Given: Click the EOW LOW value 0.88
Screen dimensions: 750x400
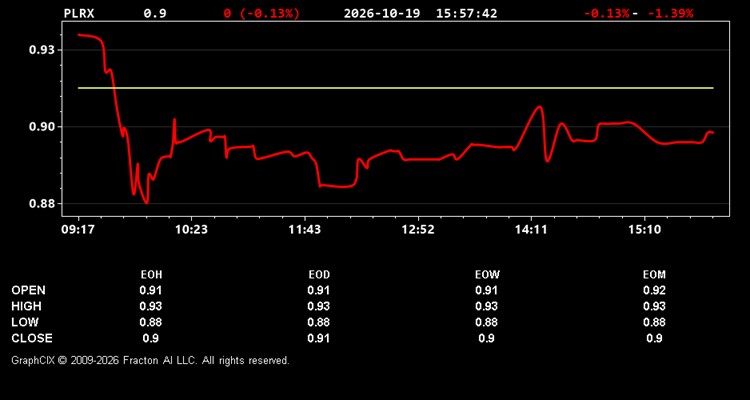Looking at the screenshot, I should tap(486, 322).
